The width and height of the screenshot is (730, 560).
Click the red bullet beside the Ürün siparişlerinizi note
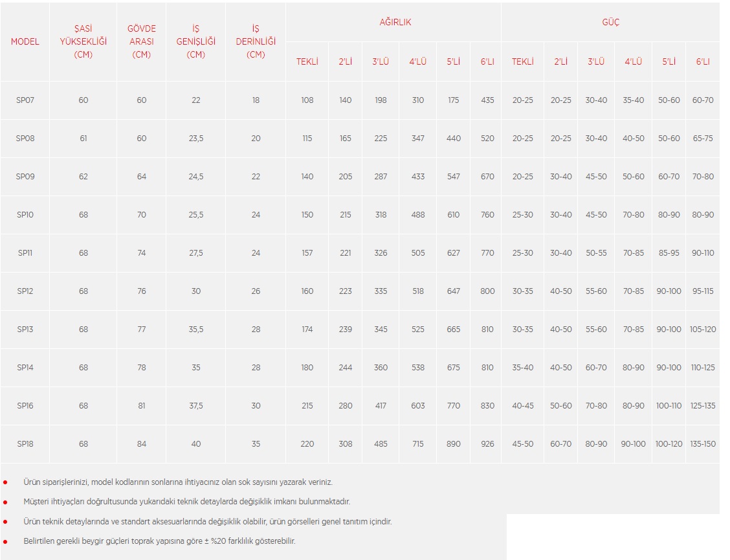click(x=5, y=482)
